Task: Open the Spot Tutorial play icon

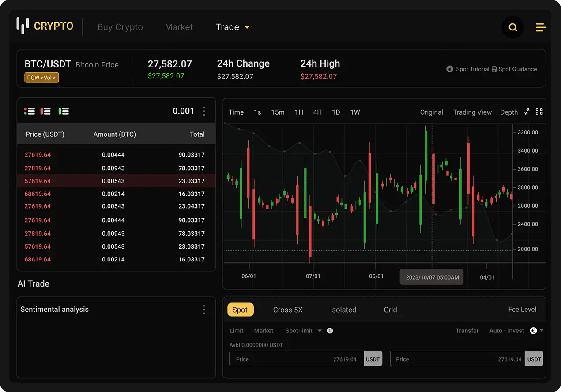Action: tap(449, 69)
